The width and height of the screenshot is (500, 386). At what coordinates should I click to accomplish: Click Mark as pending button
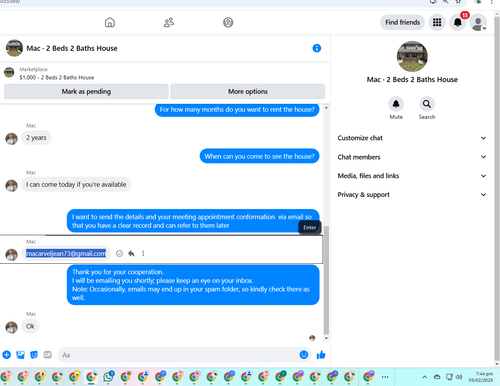tap(86, 91)
